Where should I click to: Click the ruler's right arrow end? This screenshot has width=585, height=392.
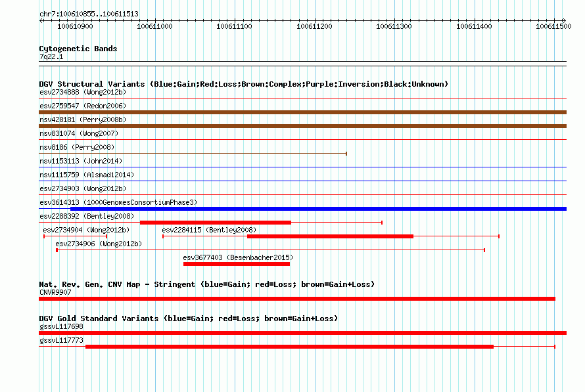coord(565,20)
